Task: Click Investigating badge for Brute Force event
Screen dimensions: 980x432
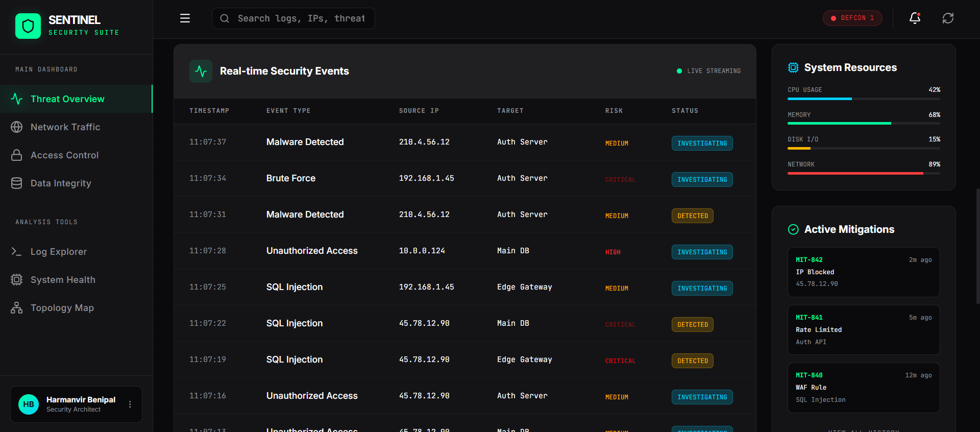Action: 702,180
